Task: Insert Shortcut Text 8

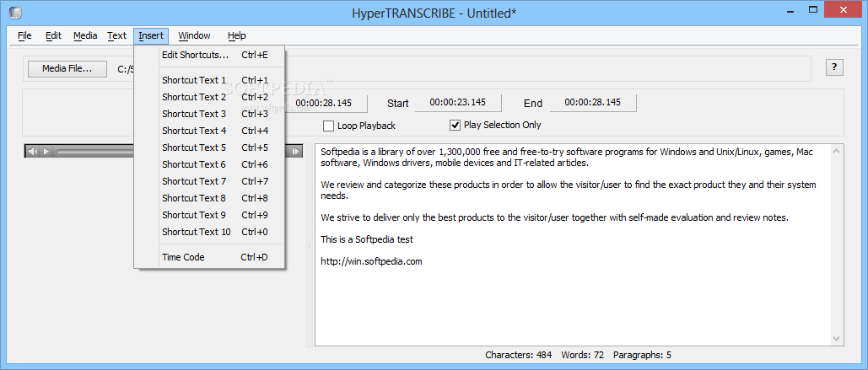Action: pyautogui.click(x=209, y=198)
